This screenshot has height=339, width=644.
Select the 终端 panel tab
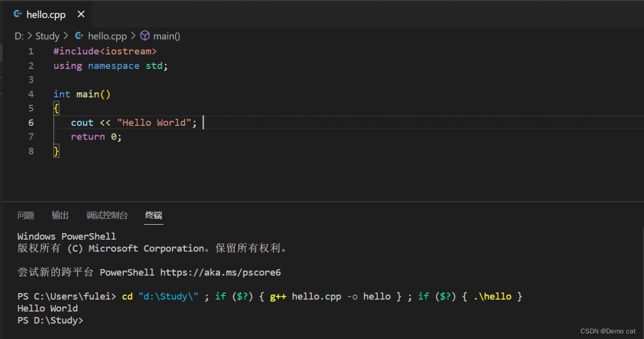point(153,216)
